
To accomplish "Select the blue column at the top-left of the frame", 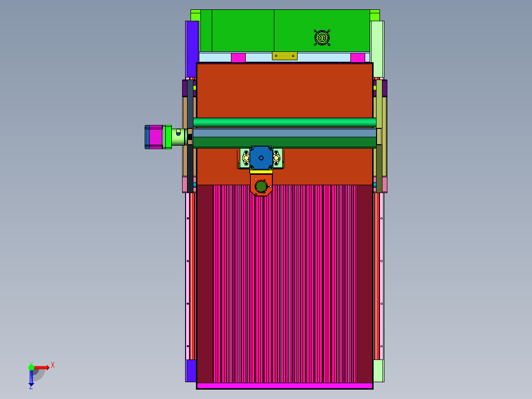I will pos(192,49).
